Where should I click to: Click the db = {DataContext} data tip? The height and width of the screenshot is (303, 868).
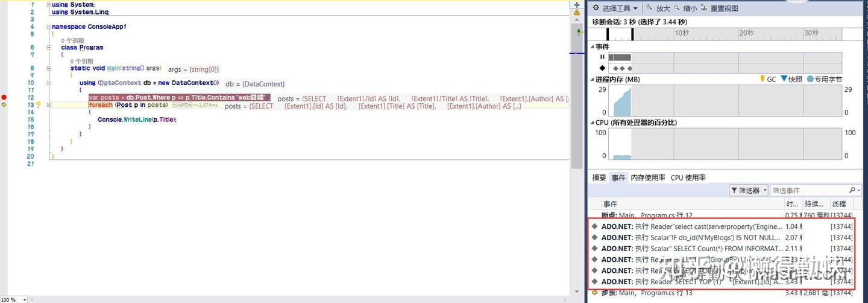(x=255, y=84)
